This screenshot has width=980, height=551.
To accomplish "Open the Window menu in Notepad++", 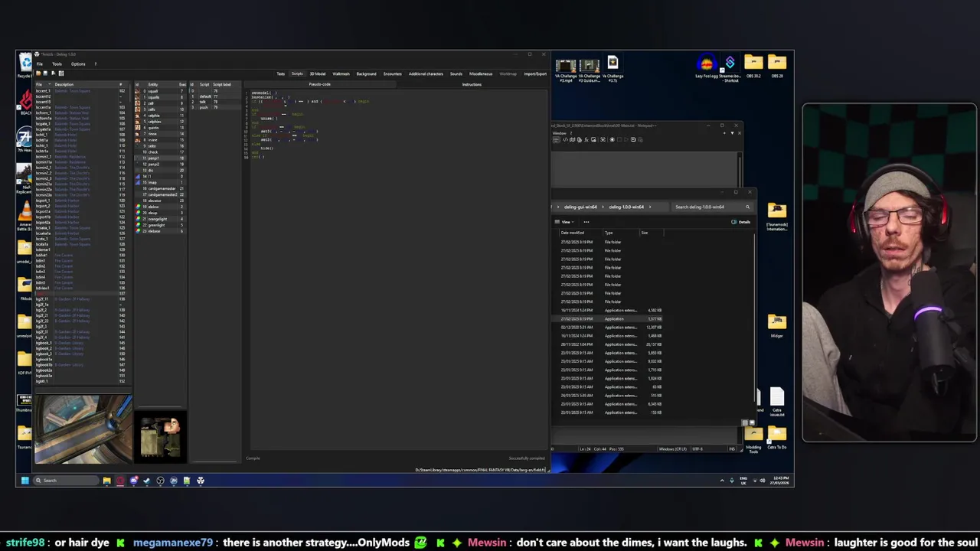I will click(559, 133).
